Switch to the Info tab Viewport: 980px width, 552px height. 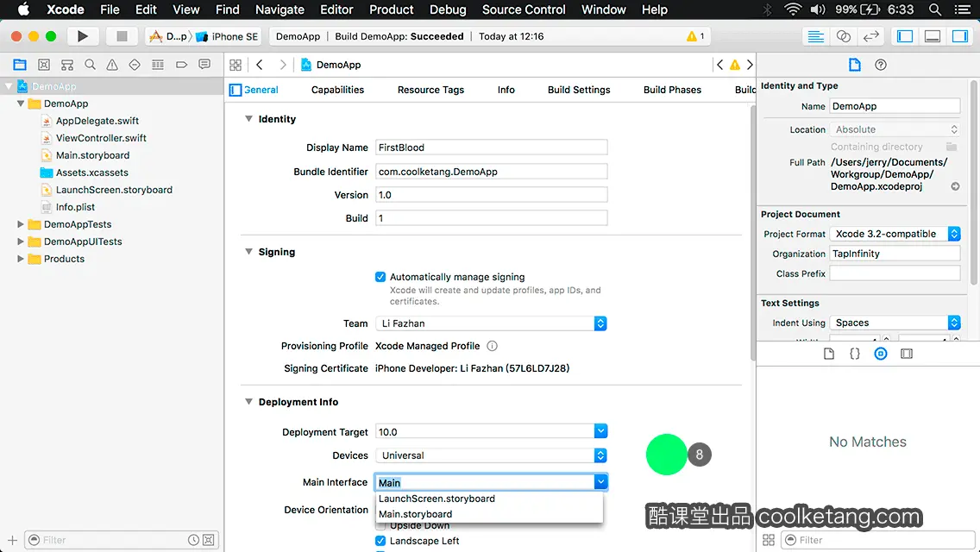(x=506, y=90)
